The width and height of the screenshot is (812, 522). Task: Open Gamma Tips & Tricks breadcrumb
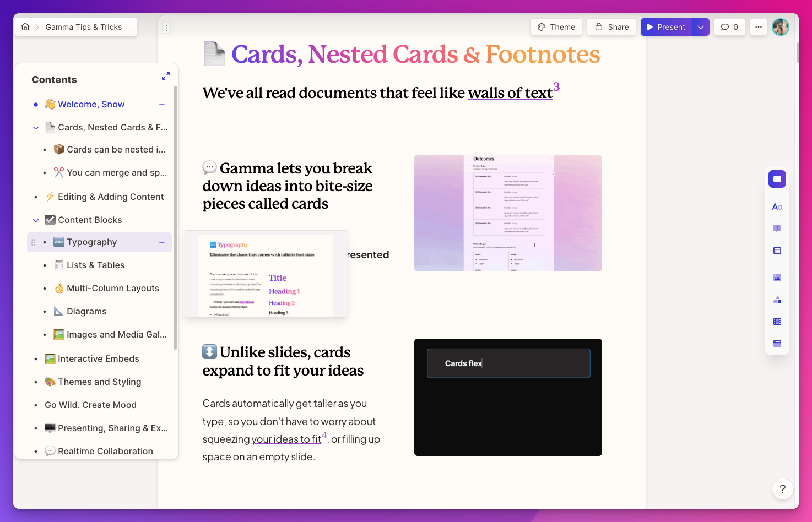click(x=84, y=27)
